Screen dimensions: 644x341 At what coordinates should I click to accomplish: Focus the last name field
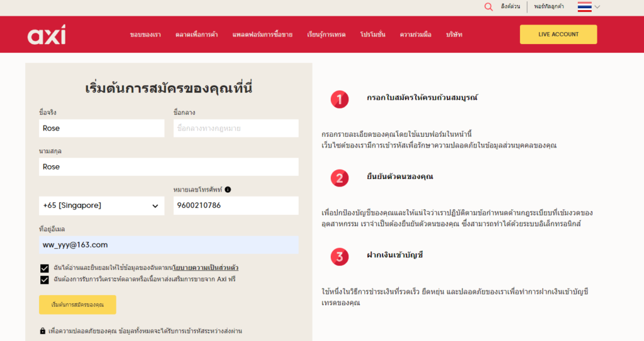pos(169,167)
